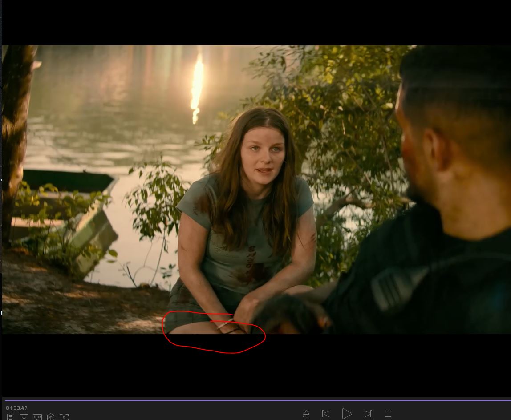Open the playlist panel icon

click(x=11, y=417)
